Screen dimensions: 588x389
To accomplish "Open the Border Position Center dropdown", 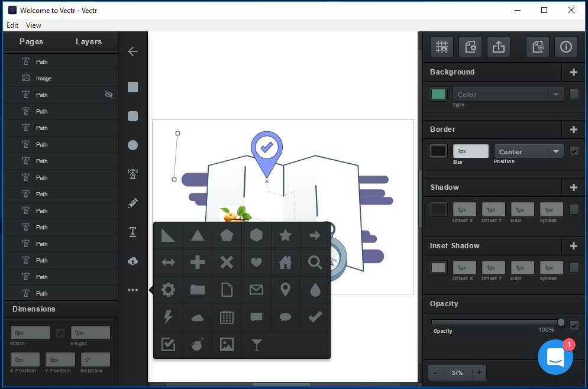I will (x=529, y=151).
